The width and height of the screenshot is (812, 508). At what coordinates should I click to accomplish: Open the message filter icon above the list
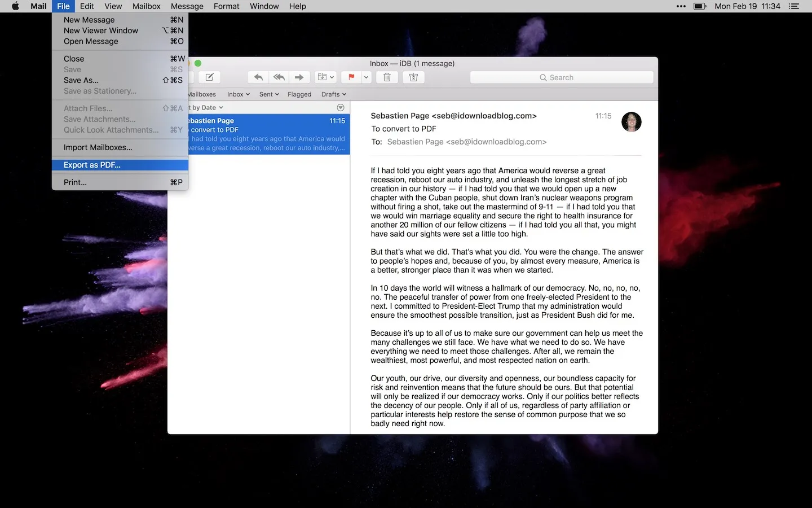coord(341,107)
